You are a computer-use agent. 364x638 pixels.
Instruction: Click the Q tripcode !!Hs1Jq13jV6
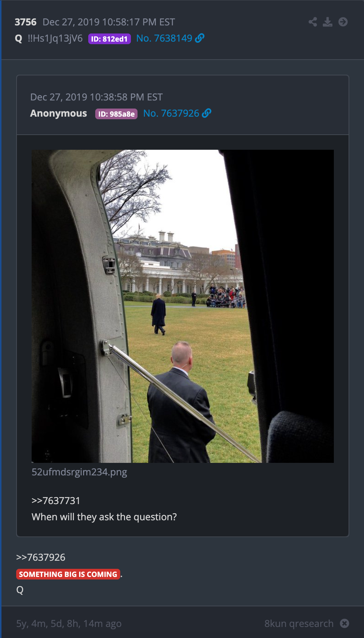click(55, 38)
